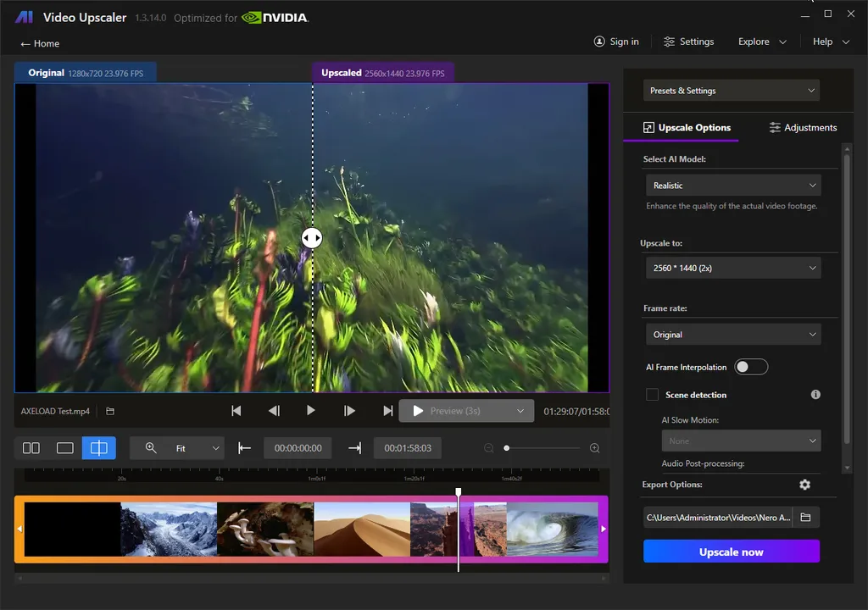Expand the Presets & Settings dropdown

tap(732, 90)
